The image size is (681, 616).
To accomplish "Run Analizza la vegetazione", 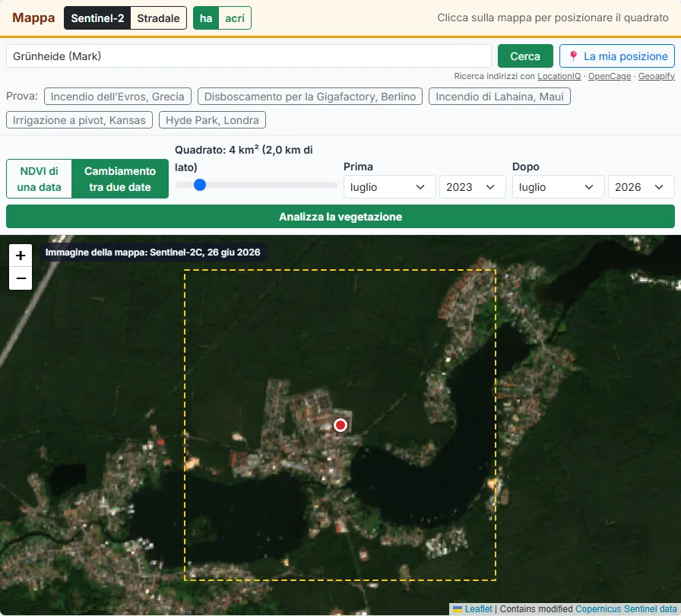I will [x=340, y=216].
